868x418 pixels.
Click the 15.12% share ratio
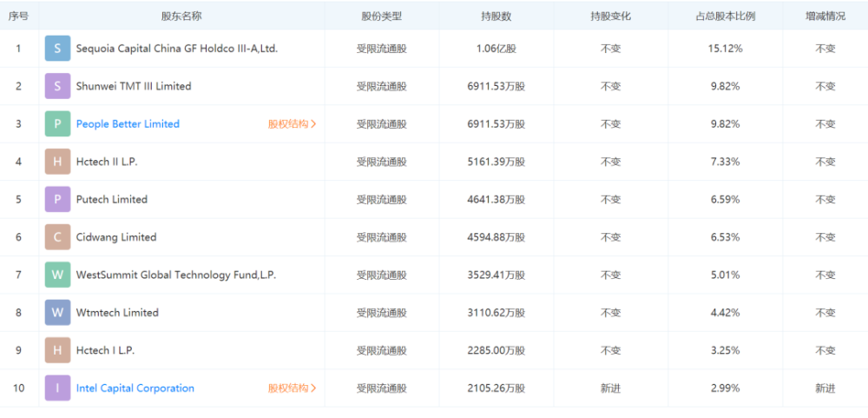[725, 49]
